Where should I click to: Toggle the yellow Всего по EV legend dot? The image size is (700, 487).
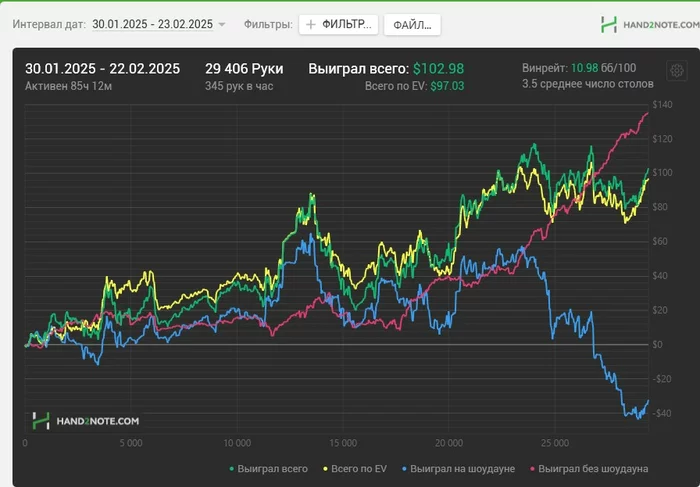click(325, 469)
